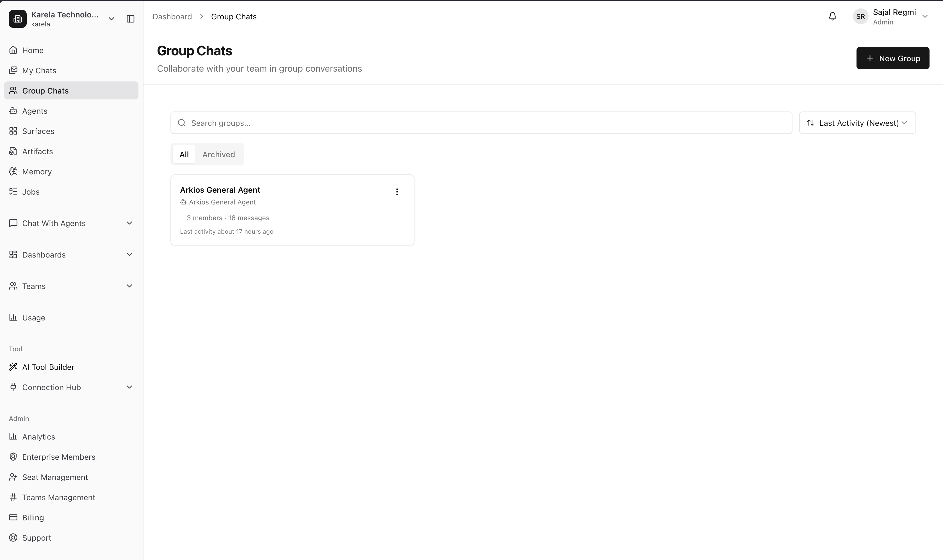Toggle the sidebar panel collapse icon
The image size is (943, 560).
[131, 19]
